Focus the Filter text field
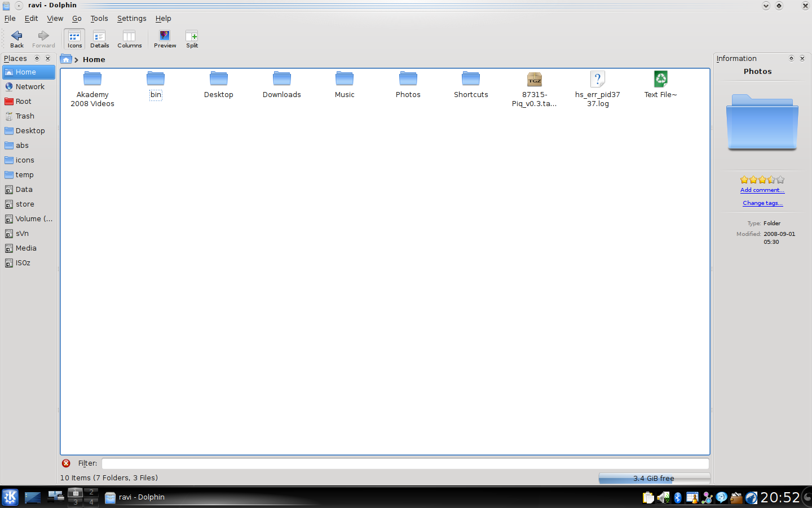 click(x=405, y=463)
